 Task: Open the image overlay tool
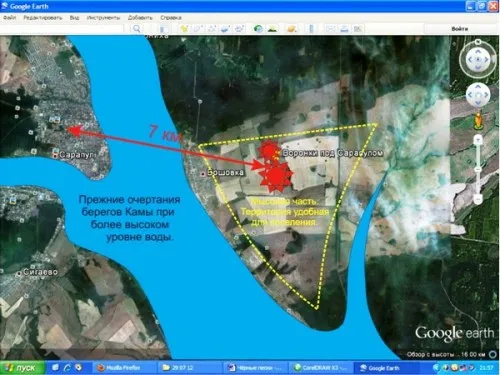225,29
